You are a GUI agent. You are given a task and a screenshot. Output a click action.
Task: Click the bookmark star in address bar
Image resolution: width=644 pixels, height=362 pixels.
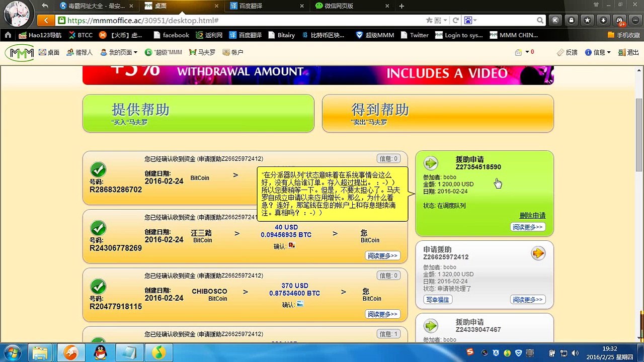point(429,21)
